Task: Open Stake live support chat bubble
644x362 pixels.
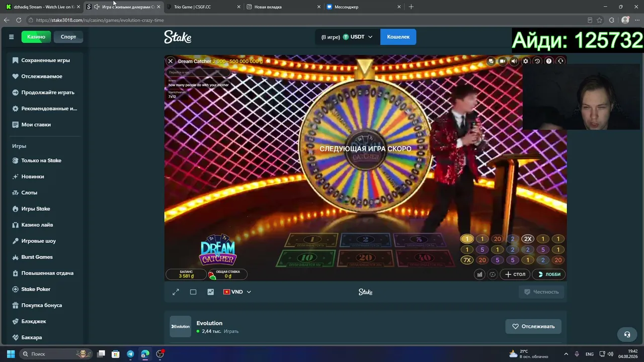Action: pos(627,334)
